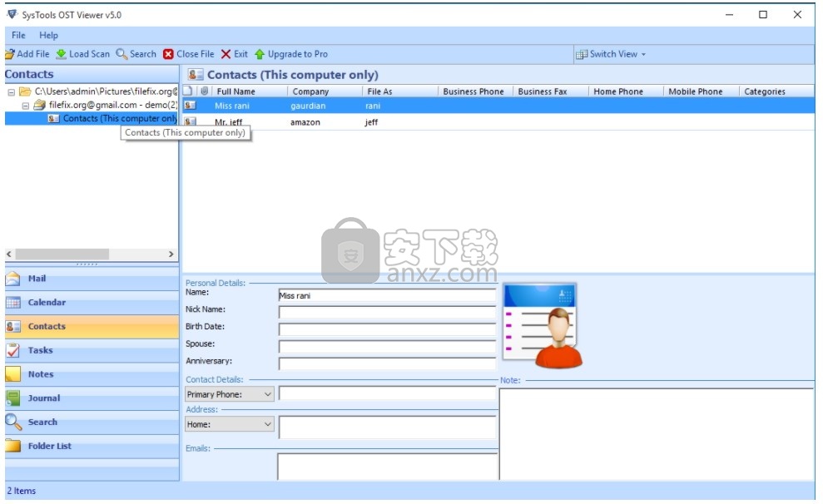This screenshot has height=504, width=823.
Task: Click the item type page column header icon
Action: click(x=188, y=91)
